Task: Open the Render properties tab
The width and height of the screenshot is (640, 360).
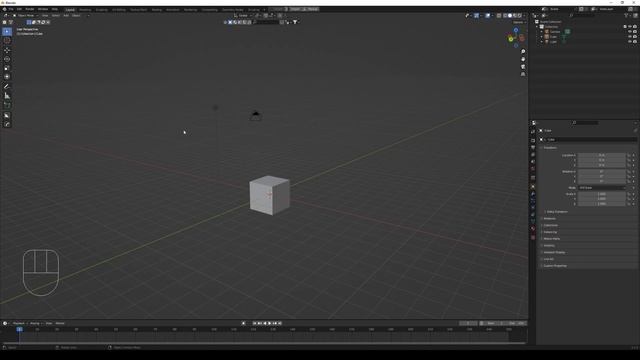Action: [533, 140]
